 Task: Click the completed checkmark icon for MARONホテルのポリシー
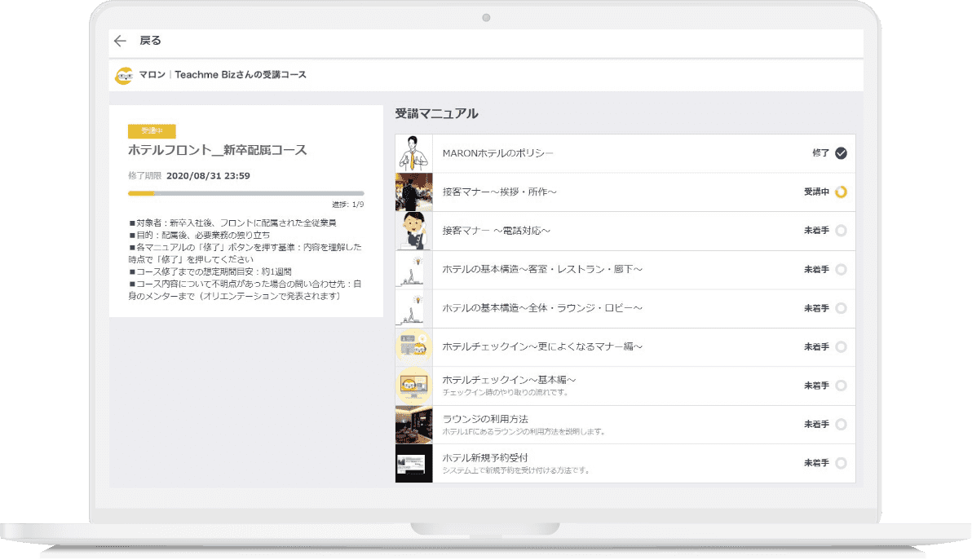841,153
